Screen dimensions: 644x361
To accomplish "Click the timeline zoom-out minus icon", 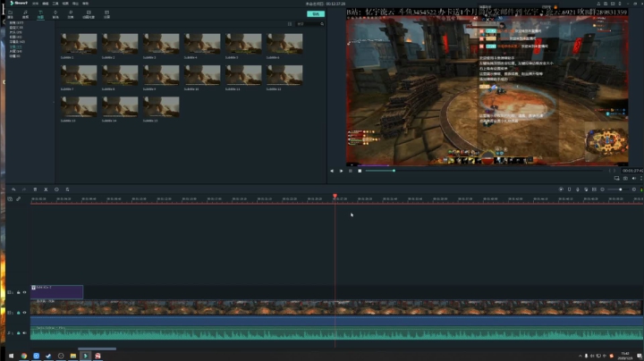I will [x=603, y=189].
